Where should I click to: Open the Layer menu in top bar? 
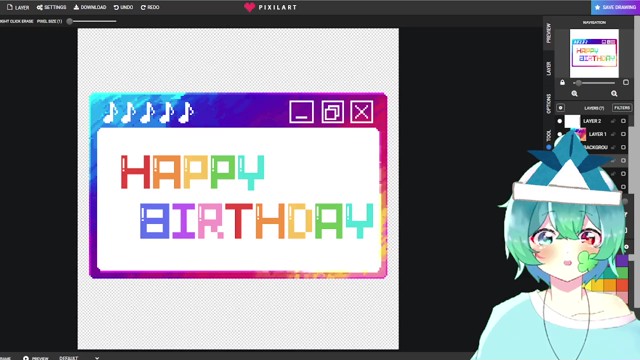click(x=18, y=7)
